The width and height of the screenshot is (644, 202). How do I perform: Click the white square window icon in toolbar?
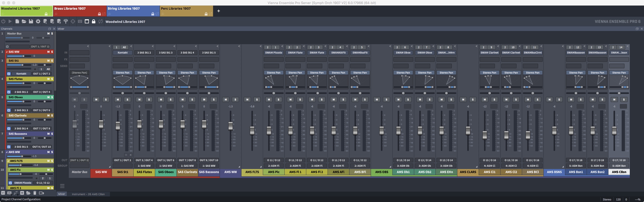click(x=87, y=22)
